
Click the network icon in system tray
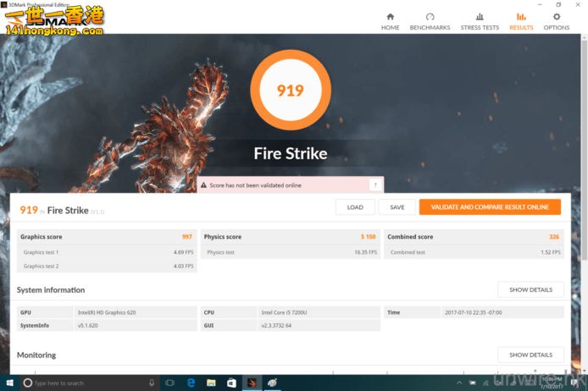pyautogui.click(x=485, y=383)
